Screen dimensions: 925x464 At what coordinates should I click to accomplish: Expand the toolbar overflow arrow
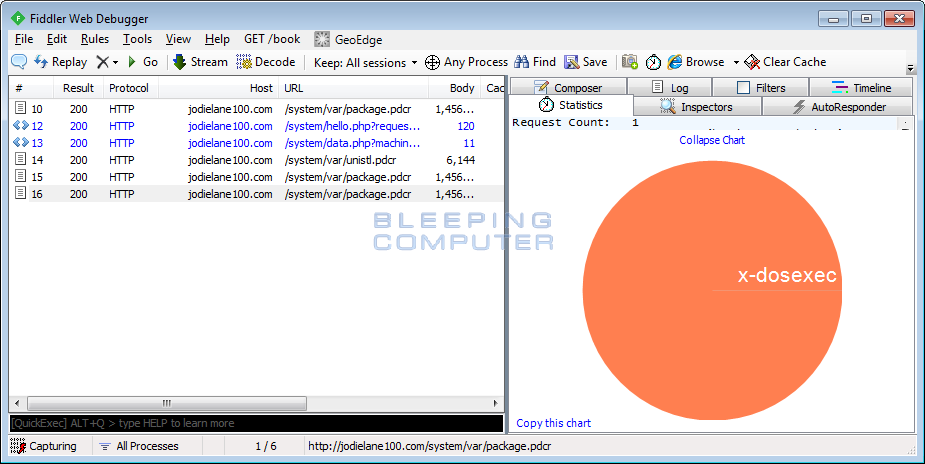point(910,68)
